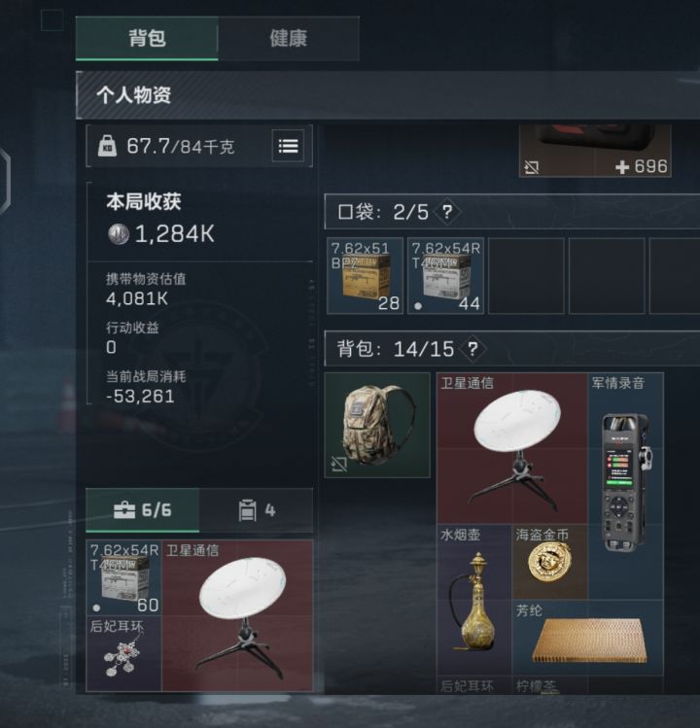Select the 7.62x54R T46M ammo in pocket

[x=445, y=276]
